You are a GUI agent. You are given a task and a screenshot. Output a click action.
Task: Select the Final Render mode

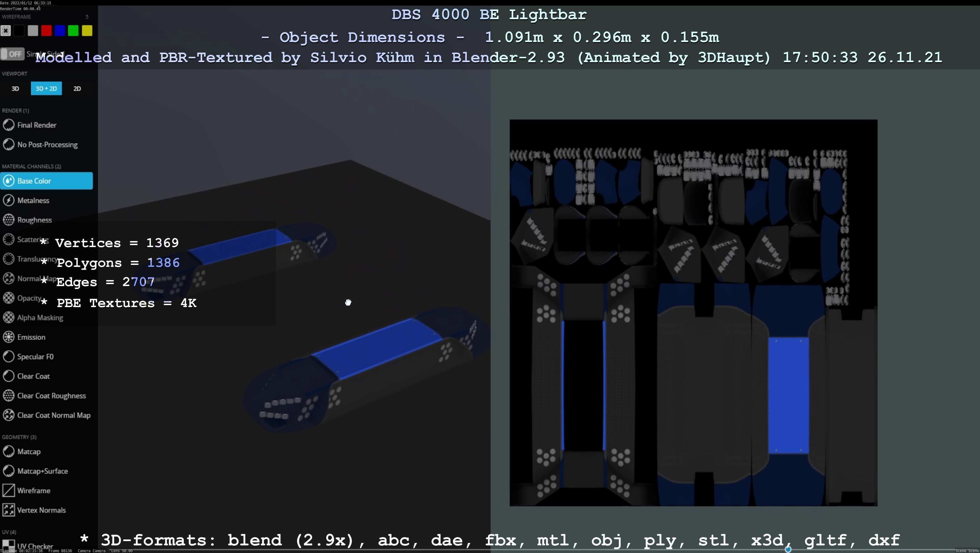point(30,125)
